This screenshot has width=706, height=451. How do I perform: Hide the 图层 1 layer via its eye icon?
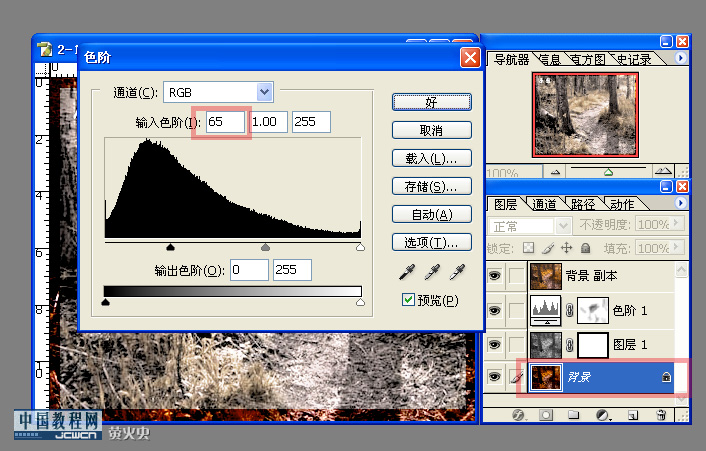point(494,345)
